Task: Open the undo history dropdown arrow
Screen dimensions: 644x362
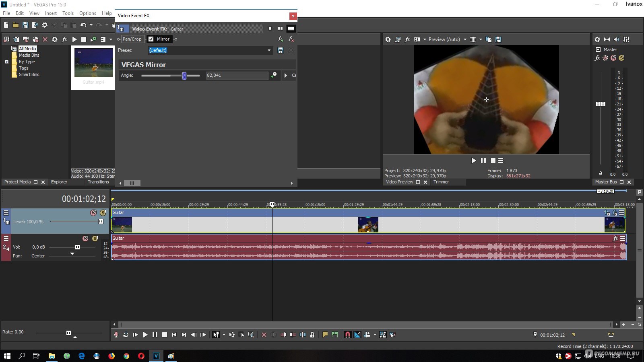Action: point(91,25)
